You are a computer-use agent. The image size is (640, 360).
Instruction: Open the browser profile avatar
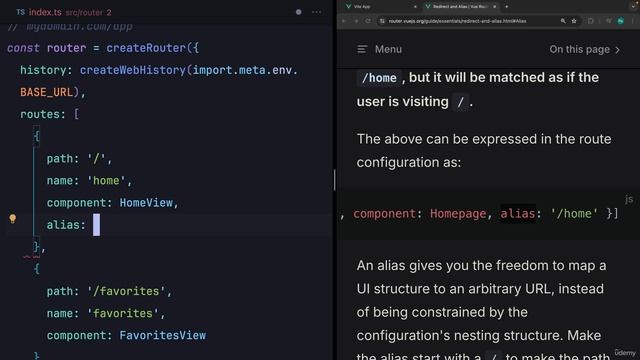pos(620,21)
